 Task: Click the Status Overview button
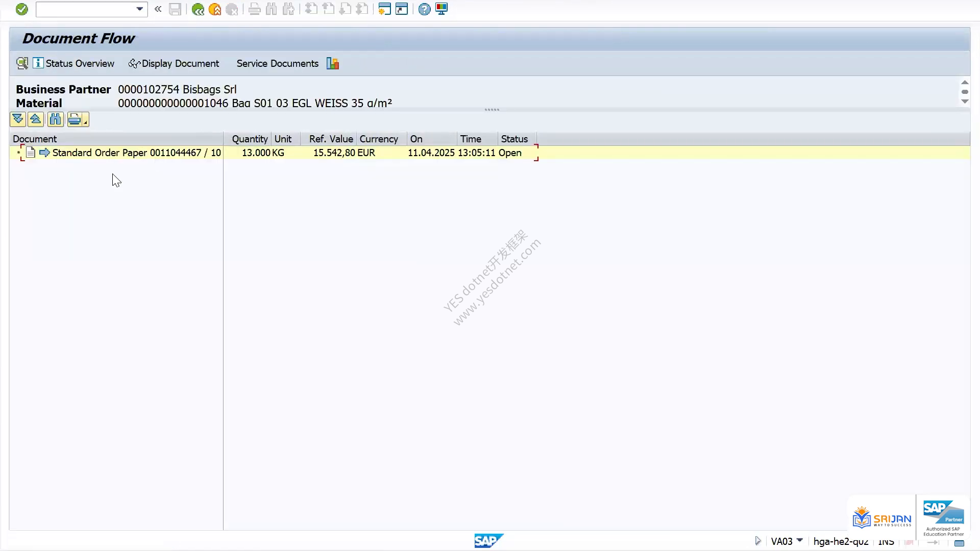74,63
